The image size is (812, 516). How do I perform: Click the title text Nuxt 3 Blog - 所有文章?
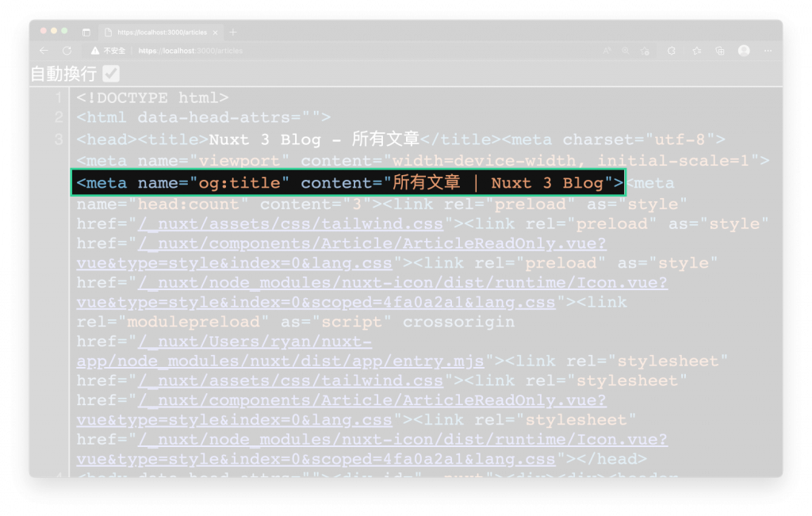click(314, 140)
